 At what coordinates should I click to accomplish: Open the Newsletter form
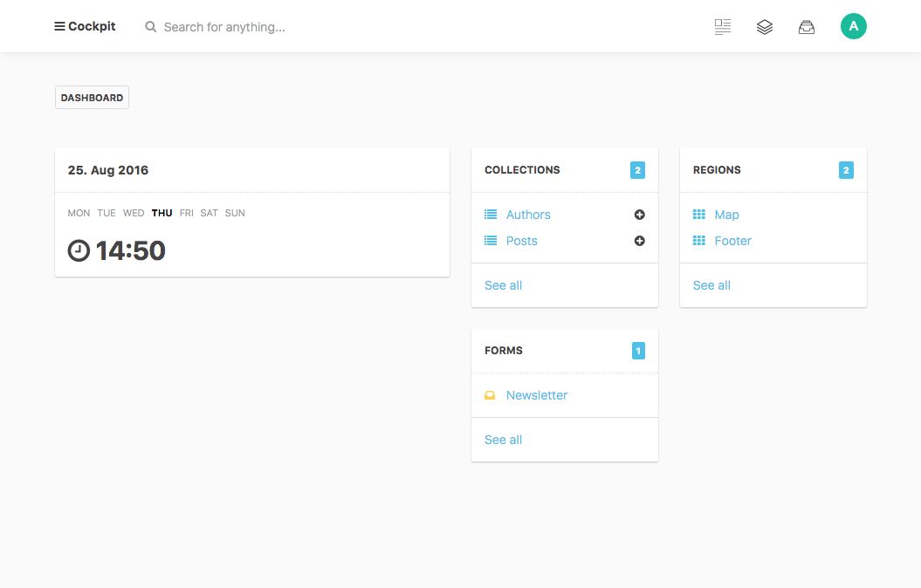point(537,395)
